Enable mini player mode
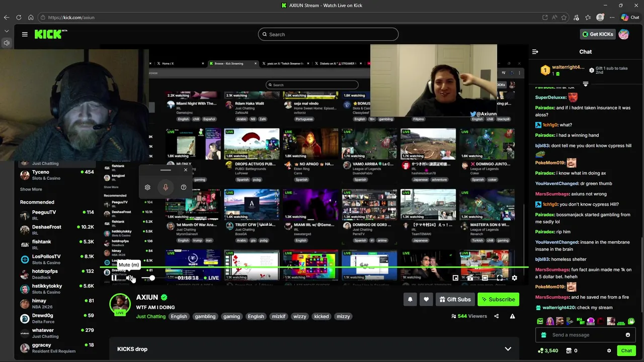Image resolution: width=644 pixels, height=362 pixels. click(x=455, y=278)
